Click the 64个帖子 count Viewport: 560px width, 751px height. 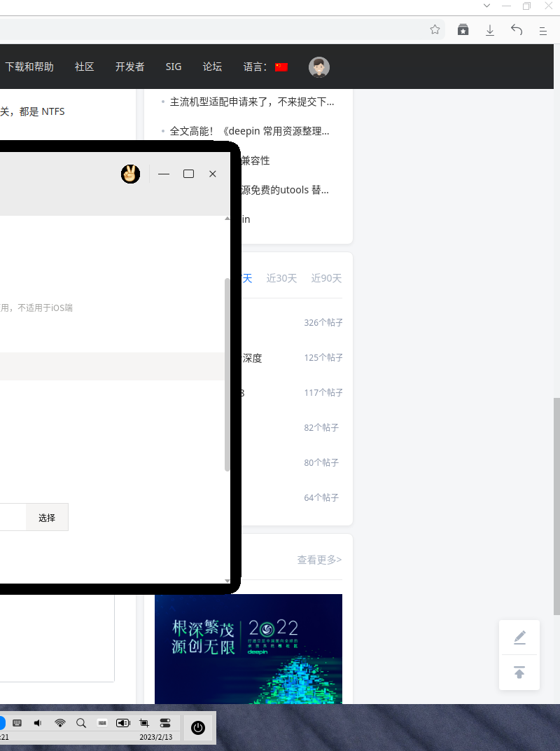coord(321,497)
